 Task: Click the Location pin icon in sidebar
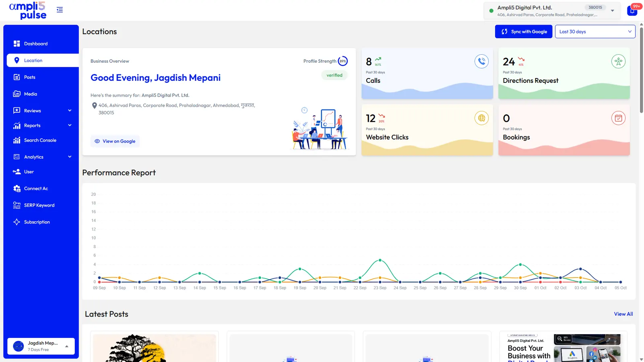(17, 60)
